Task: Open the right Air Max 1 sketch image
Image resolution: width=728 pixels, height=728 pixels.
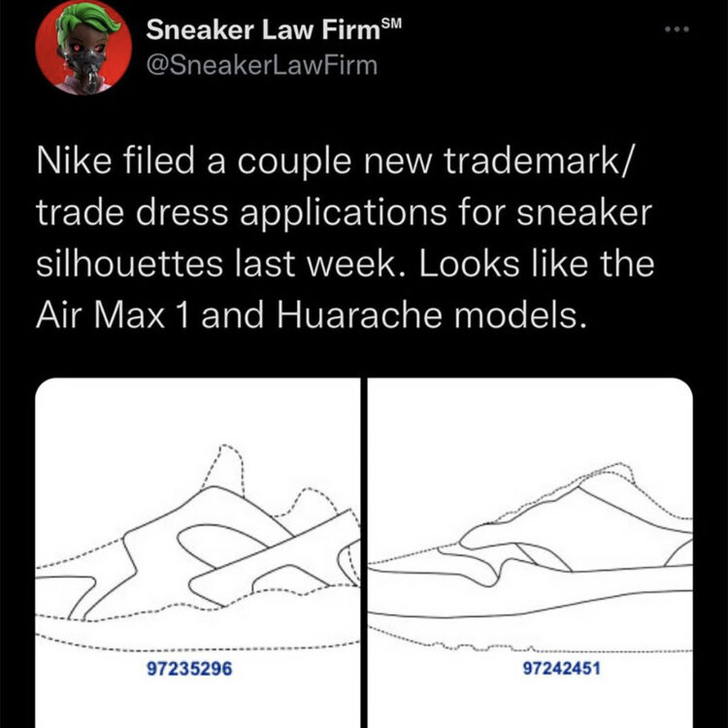Action: (x=530, y=552)
